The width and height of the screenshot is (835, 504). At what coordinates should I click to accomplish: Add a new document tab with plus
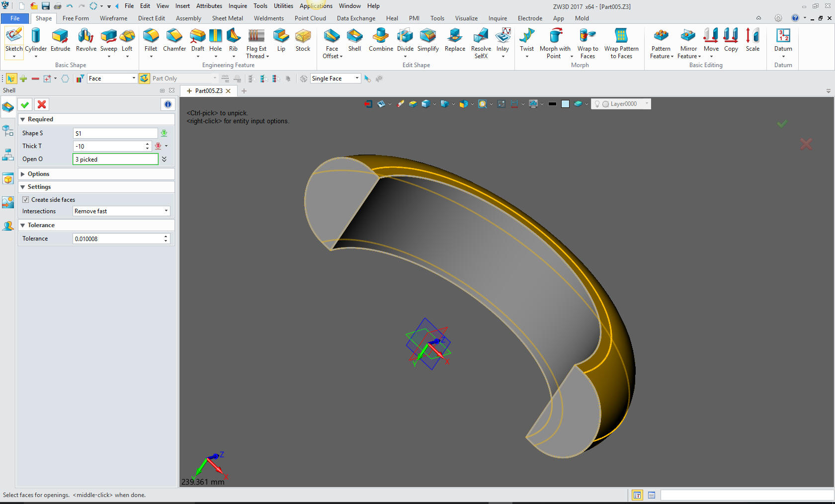(x=244, y=91)
